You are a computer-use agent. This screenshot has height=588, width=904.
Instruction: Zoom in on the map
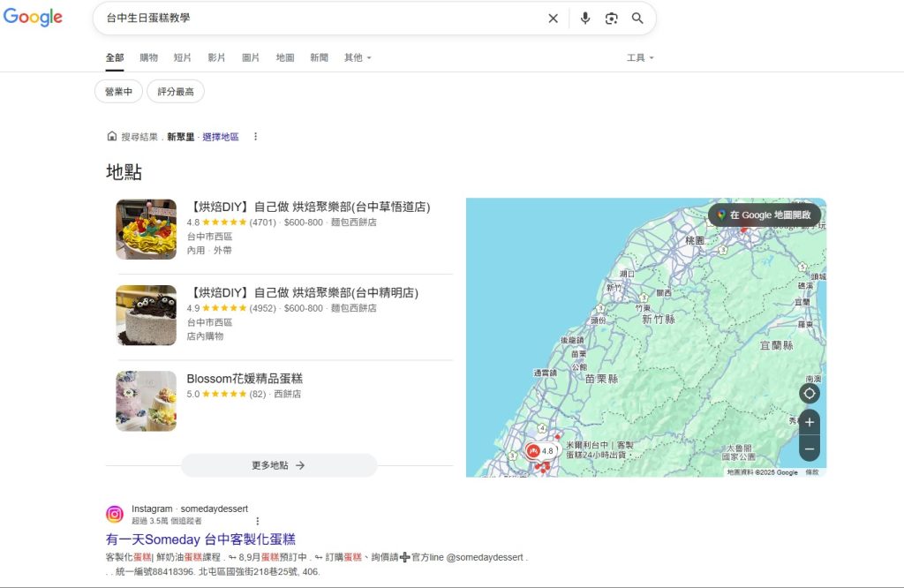point(810,422)
